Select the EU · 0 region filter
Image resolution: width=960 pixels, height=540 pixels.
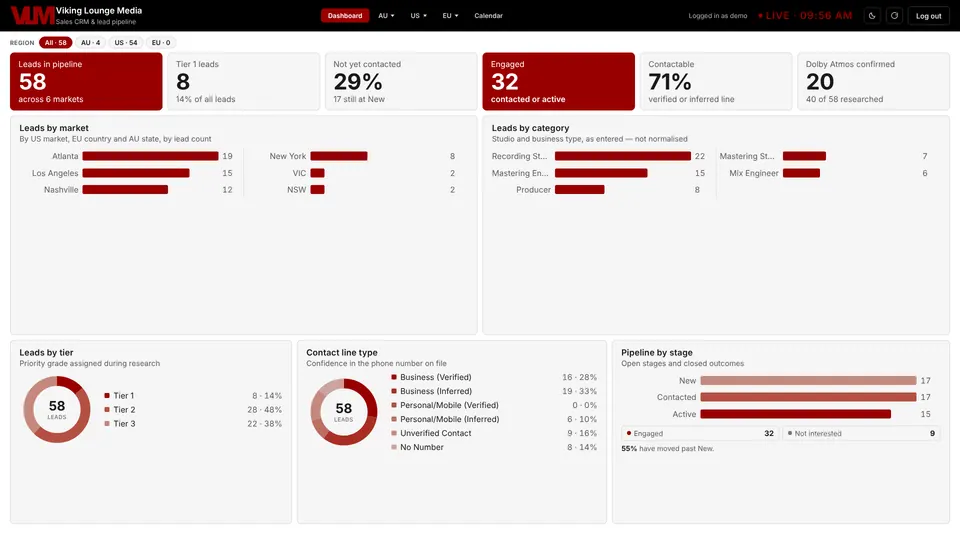[x=161, y=43]
